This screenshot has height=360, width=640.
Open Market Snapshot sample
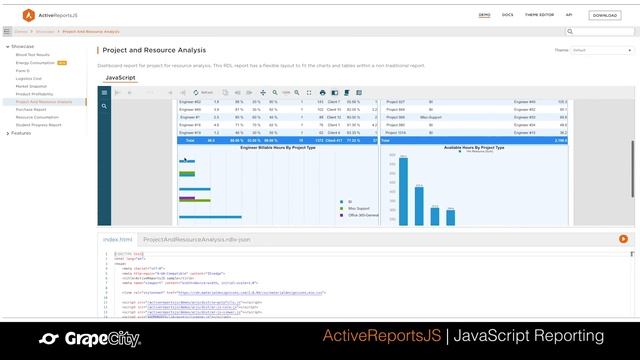pos(31,86)
